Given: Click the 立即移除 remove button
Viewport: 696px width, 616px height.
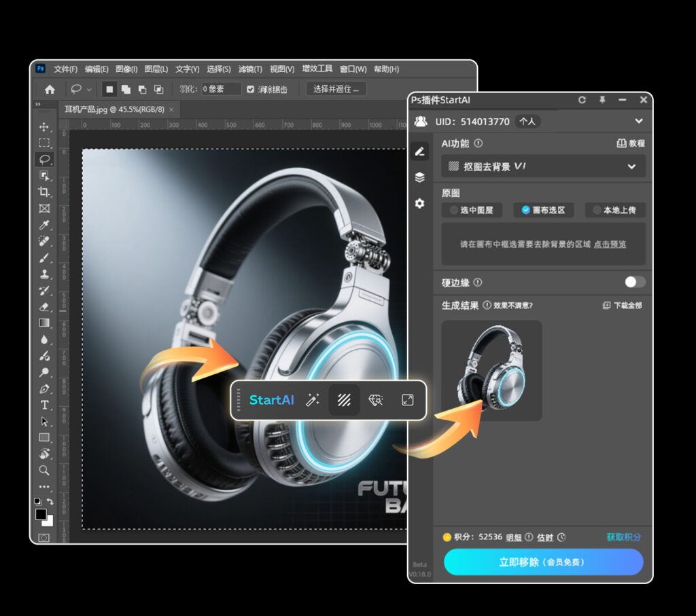Looking at the screenshot, I should point(543,562).
